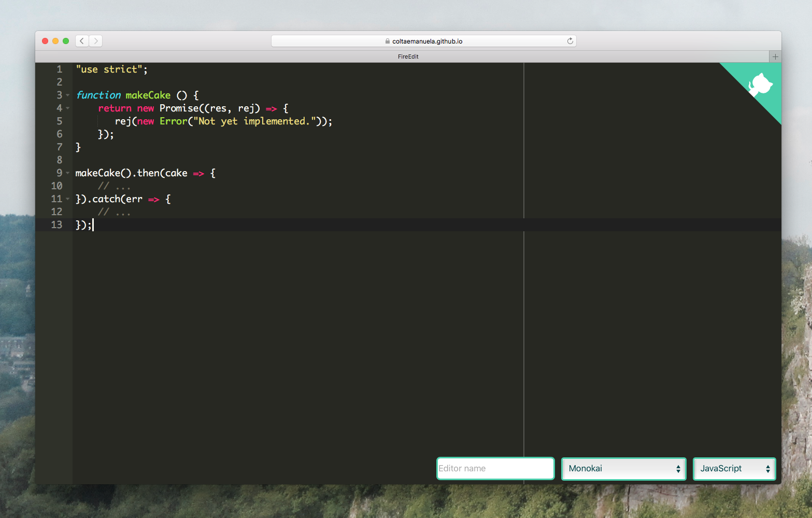
Task: Click the return keyword on line 4
Action: 115,108
